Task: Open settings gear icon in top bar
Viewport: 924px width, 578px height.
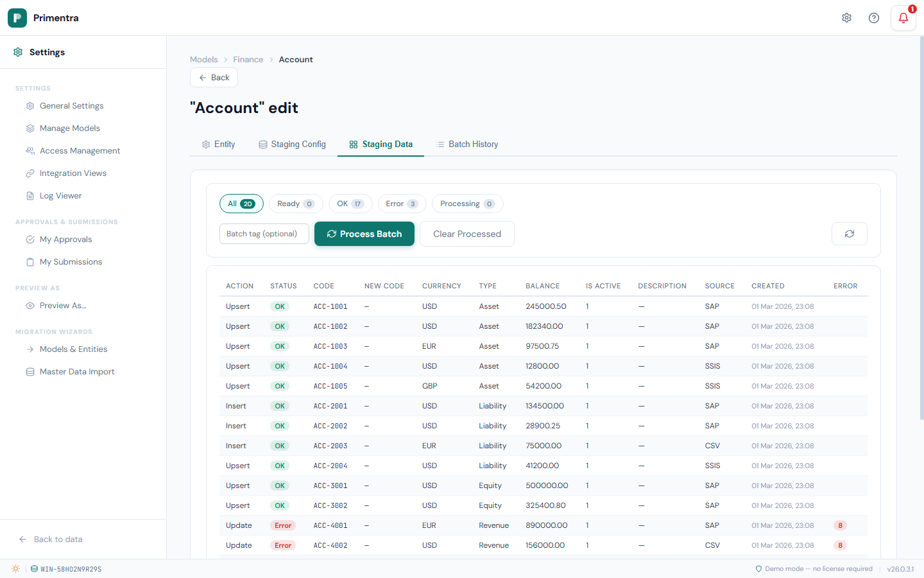Action: pos(846,18)
